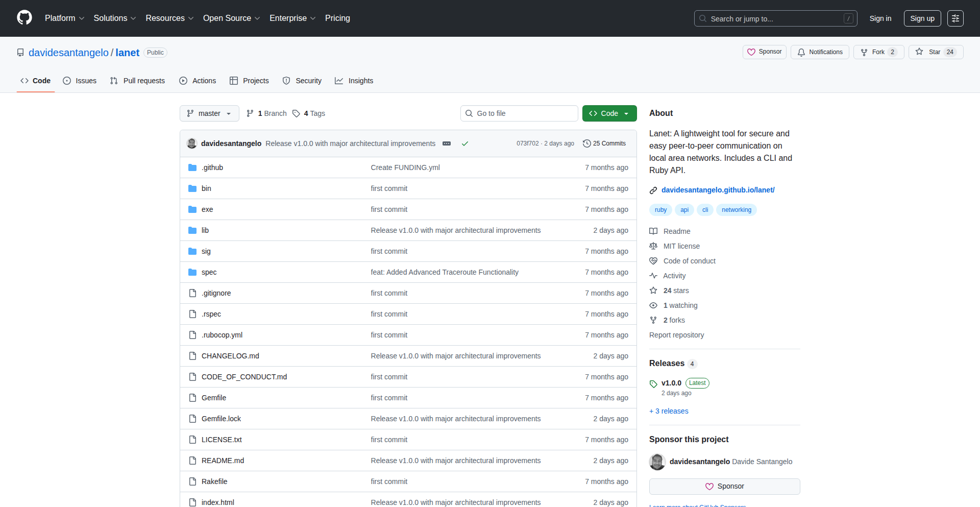The width and height of the screenshot is (980, 507).
Task: Click the commit status checkmark icon
Action: (x=465, y=143)
